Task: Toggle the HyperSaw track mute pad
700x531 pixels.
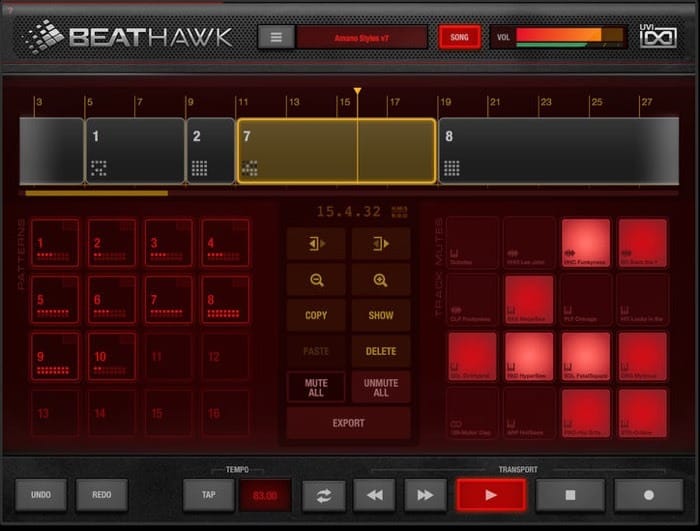Action: click(x=529, y=356)
